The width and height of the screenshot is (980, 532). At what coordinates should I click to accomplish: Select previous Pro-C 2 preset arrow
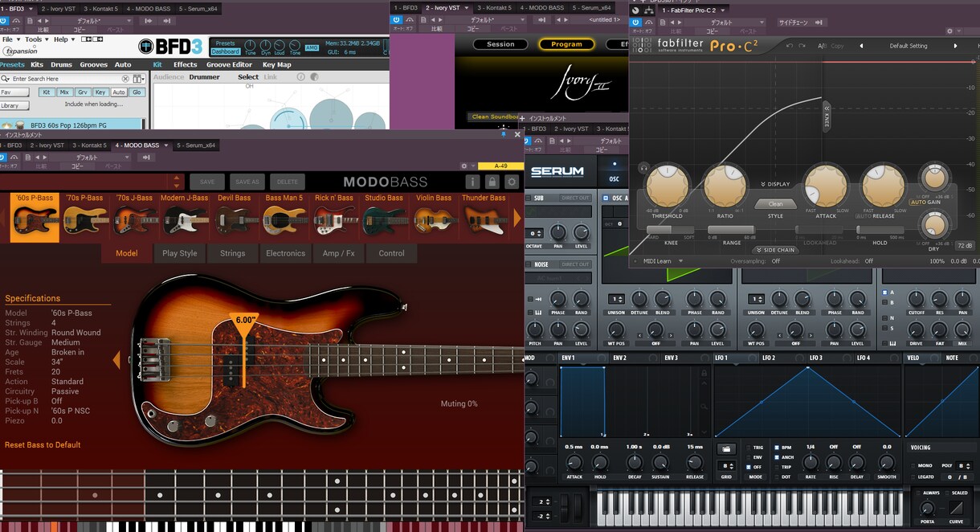tap(861, 46)
